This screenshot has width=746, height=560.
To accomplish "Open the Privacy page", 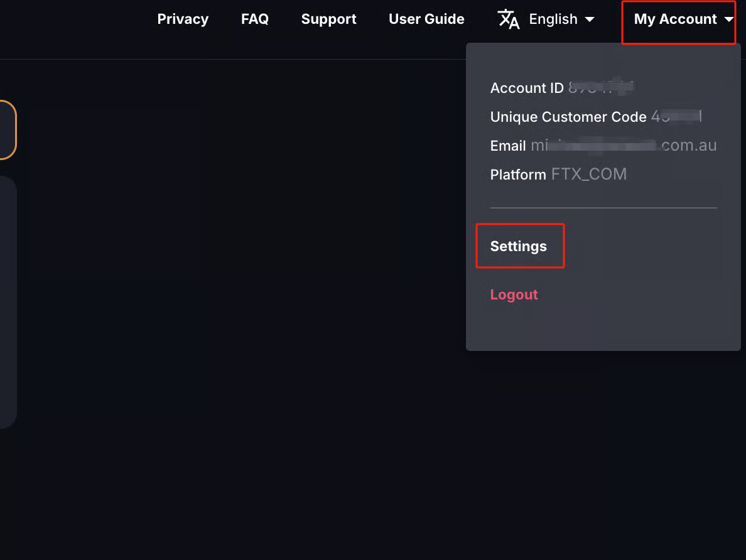I will click(183, 19).
